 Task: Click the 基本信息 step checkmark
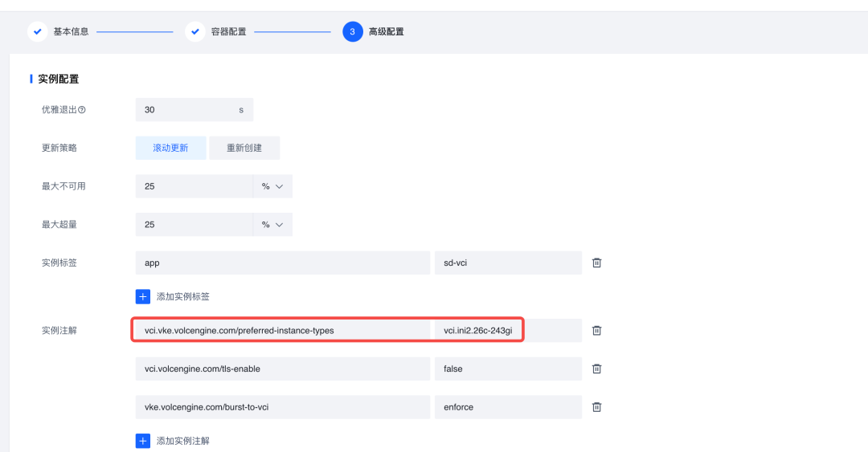[x=37, y=31]
